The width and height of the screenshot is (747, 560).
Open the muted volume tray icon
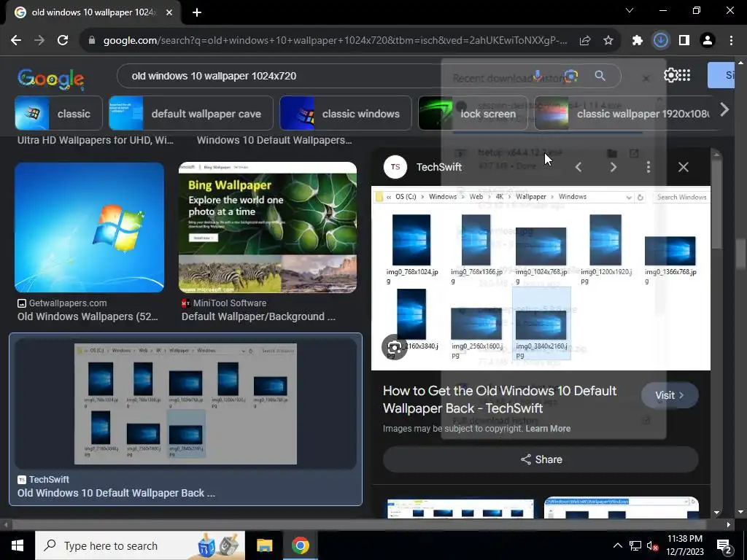[653, 545]
